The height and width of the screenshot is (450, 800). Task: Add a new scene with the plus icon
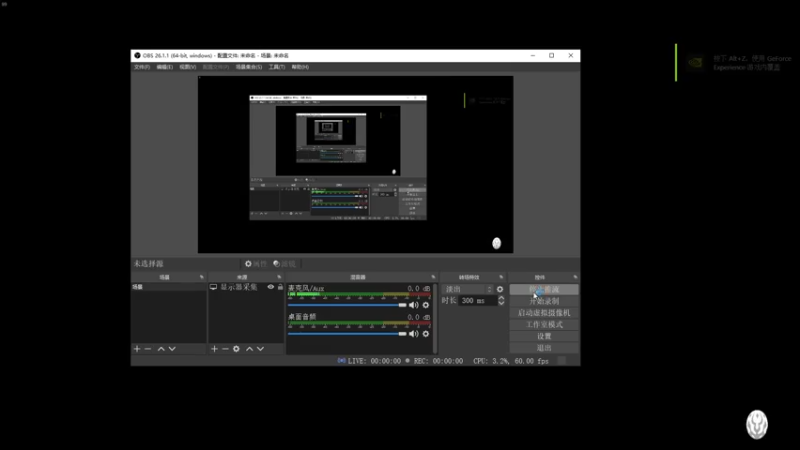(x=137, y=349)
